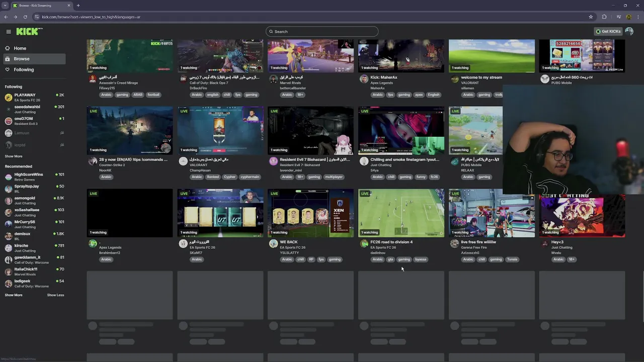The height and width of the screenshot is (362, 644).
Task: Click the lavender_mini channel avatar
Action: click(273, 161)
